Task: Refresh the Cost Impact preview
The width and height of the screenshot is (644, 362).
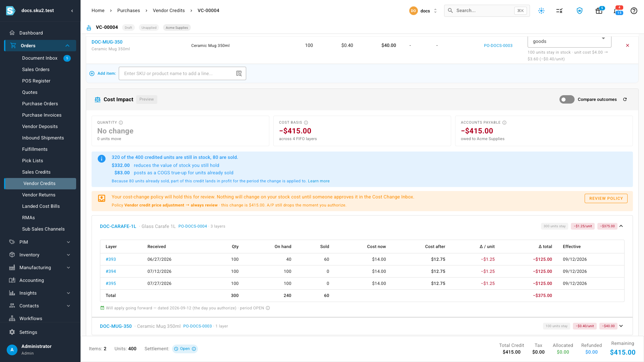Action: coord(625,100)
